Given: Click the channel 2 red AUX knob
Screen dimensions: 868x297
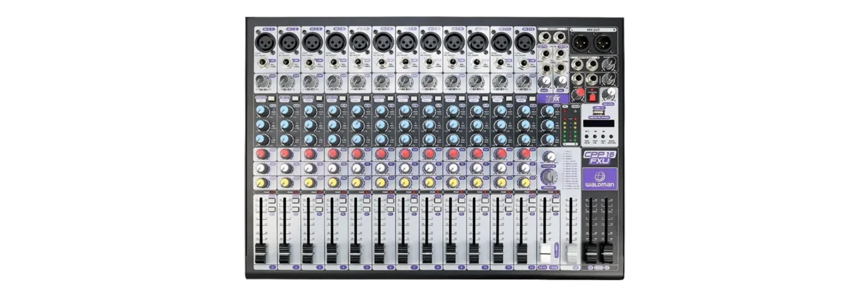Looking at the screenshot, I should point(286,154).
